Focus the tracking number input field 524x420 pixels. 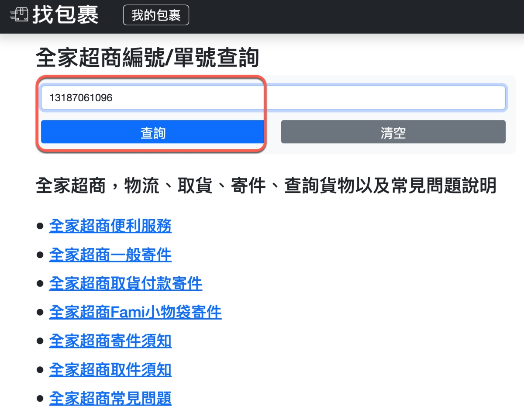[273, 98]
